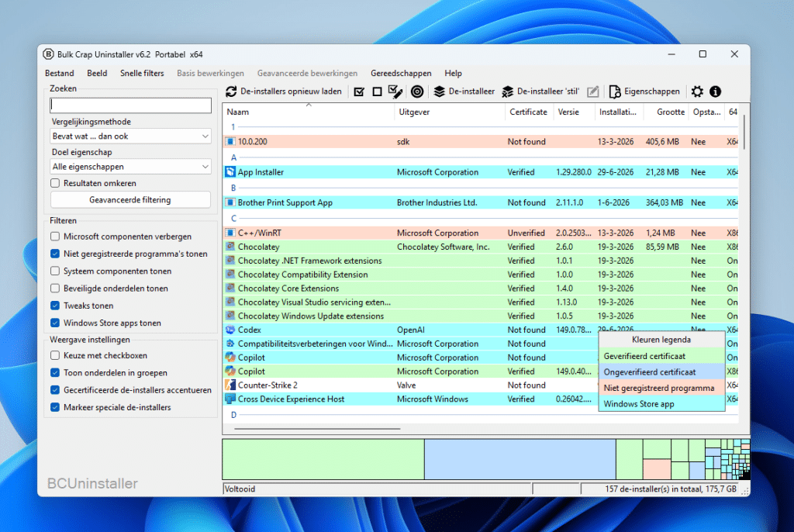Click the Chocolatey row icon by Chocolatey Software
Screen dimensions: 794x532
230,247
